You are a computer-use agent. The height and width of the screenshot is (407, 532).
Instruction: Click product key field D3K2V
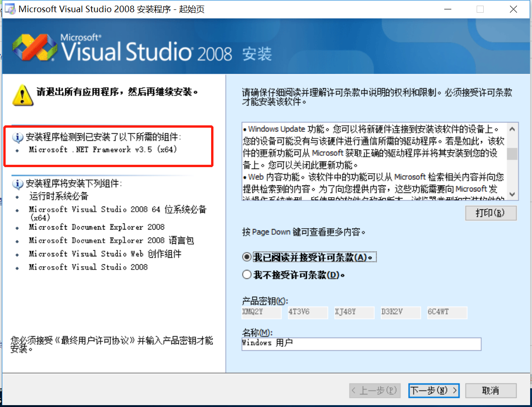[401, 312]
